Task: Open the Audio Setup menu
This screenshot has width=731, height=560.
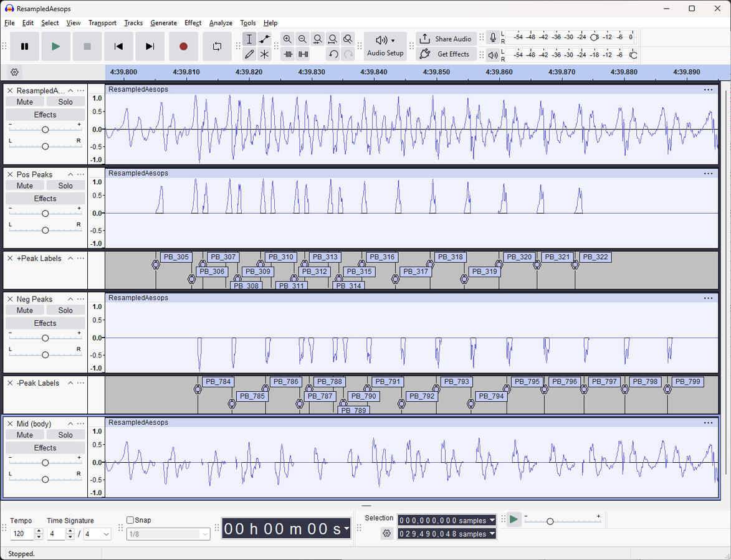Action: pyautogui.click(x=385, y=46)
